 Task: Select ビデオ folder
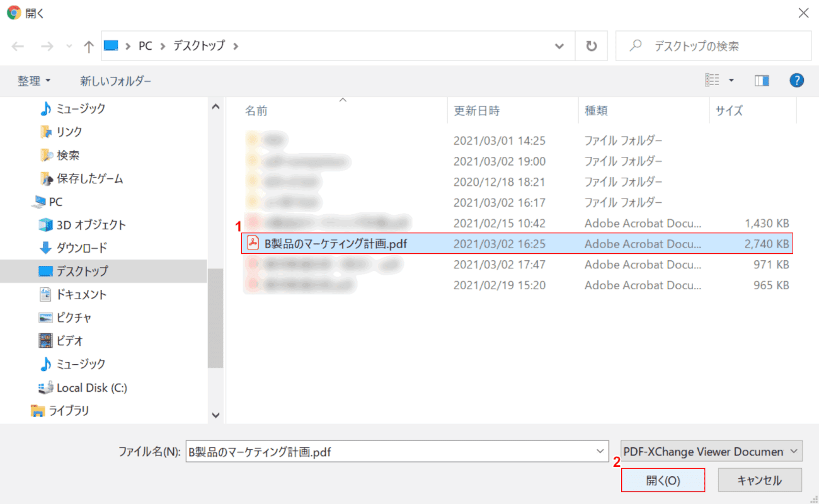click(61, 341)
